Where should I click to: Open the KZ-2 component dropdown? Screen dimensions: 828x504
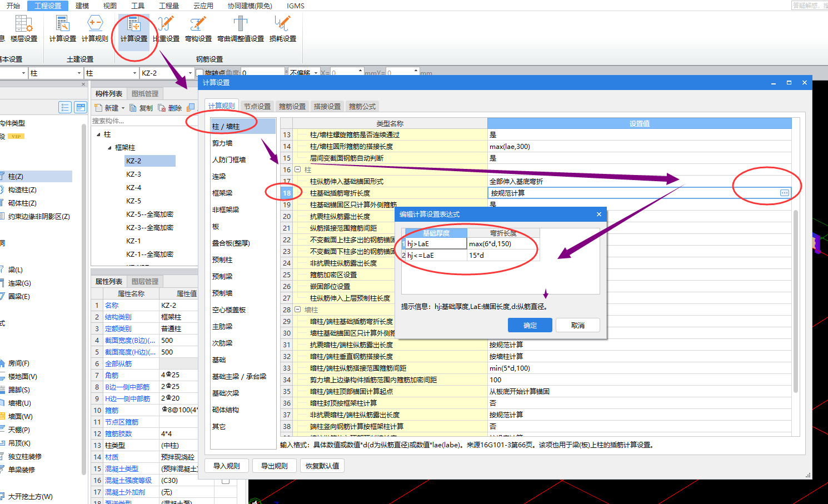pos(190,73)
